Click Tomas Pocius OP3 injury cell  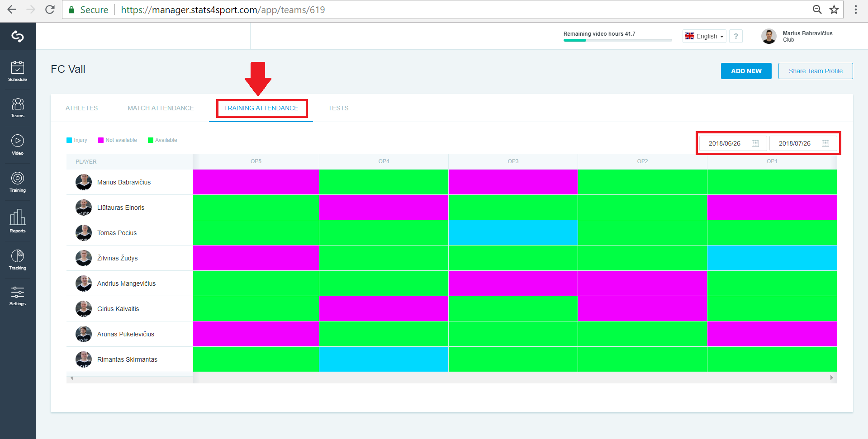pos(513,233)
